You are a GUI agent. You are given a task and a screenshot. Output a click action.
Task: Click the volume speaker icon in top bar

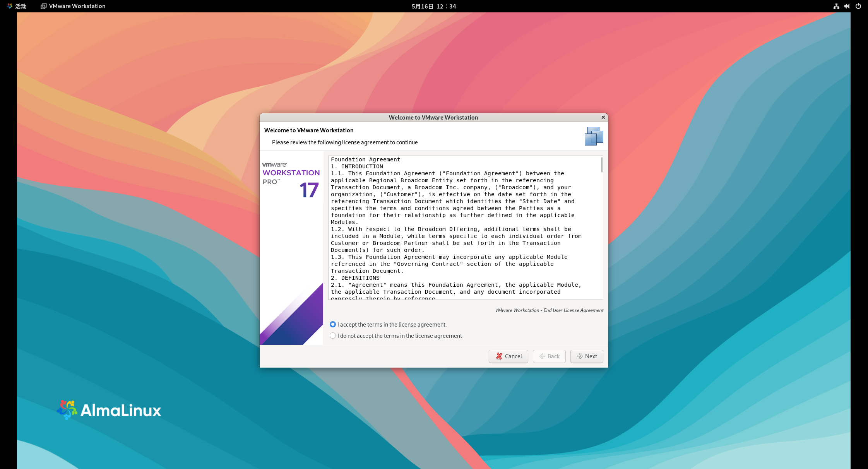click(x=847, y=6)
